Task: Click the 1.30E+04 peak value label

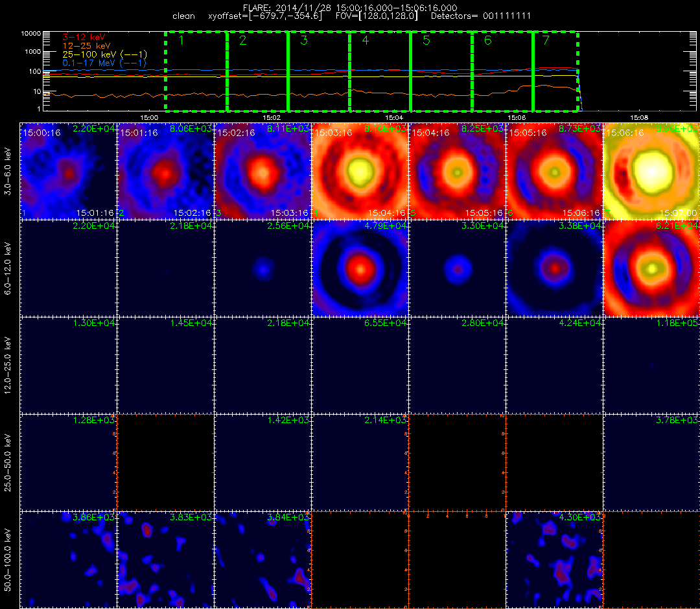Action: click(x=94, y=323)
